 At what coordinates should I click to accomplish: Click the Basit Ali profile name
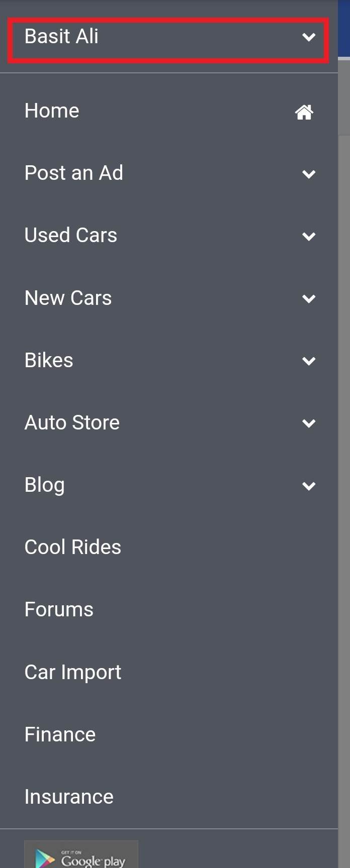click(61, 36)
